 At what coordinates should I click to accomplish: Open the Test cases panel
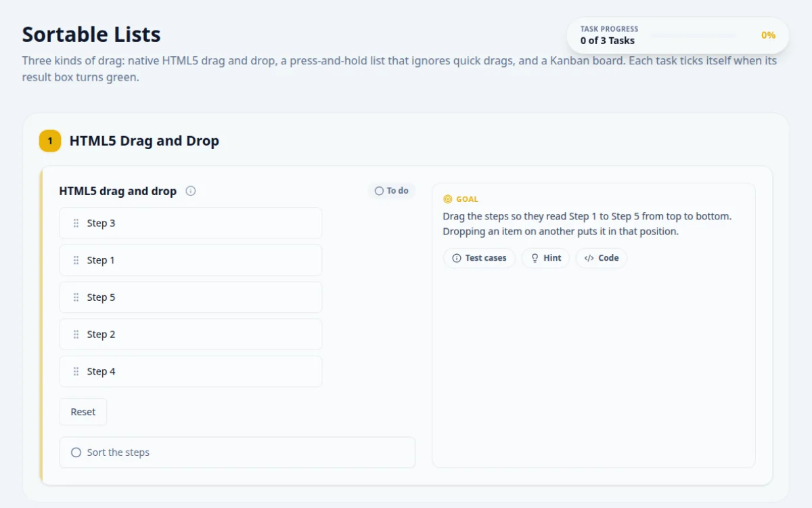click(479, 258)
